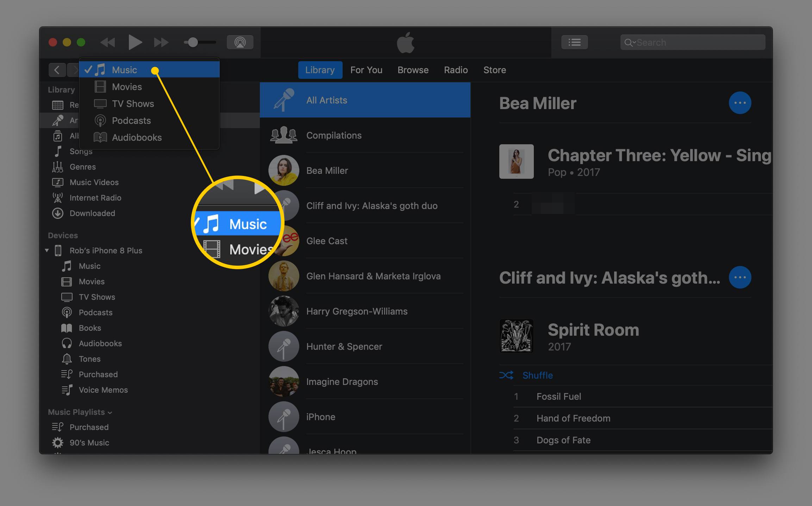Click the Podcasts icon in menu
This screenshot has width=812, height=506.
100,120
